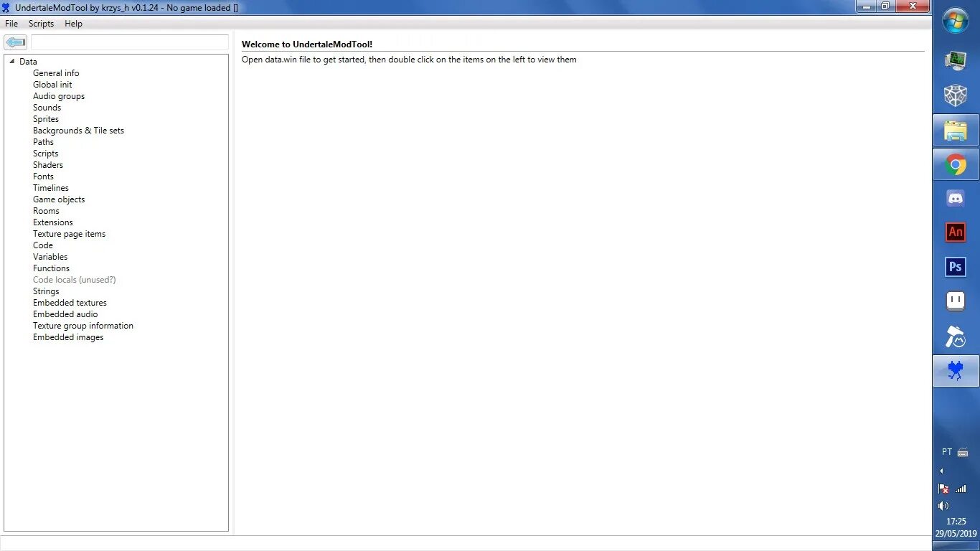Viewport: 980px width, 551px height.
Task: Open the Scripts menu
Action: tap(41, 24)
